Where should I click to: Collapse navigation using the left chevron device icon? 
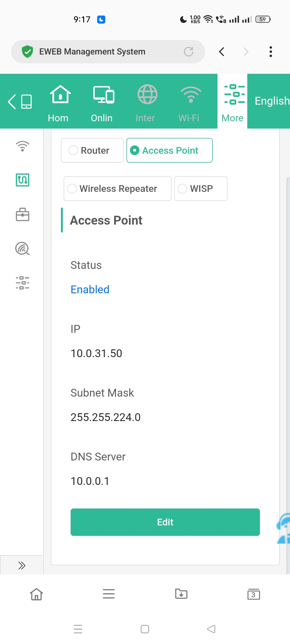pos(20,102)
